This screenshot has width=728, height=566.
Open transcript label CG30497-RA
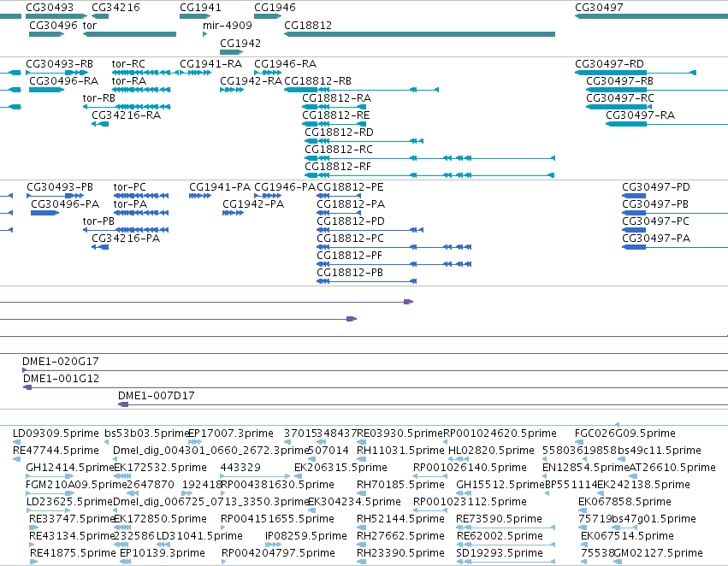[640, 115]
